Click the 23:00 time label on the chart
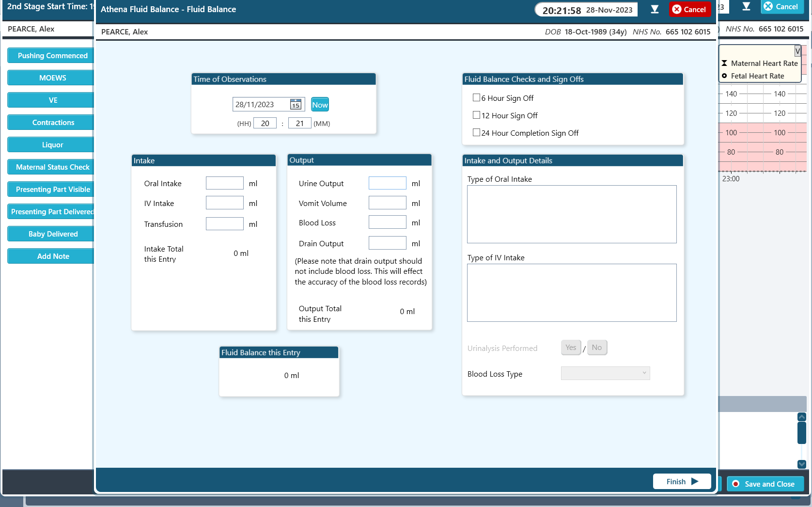This screenshot has width=812, height=507. coord(731,179)
